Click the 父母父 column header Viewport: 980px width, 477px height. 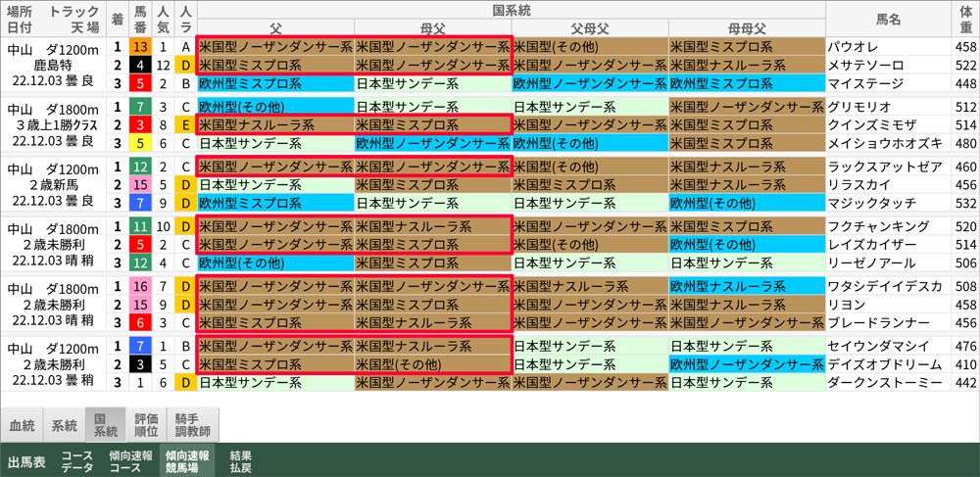(x=590, y=28)
